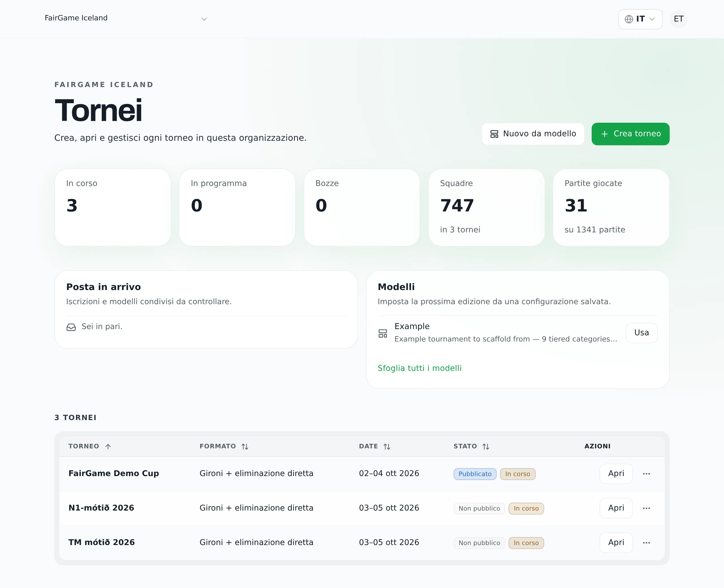The image size is (724, 588).
Task: Click the Example template title
Action: tap(411, 326)
